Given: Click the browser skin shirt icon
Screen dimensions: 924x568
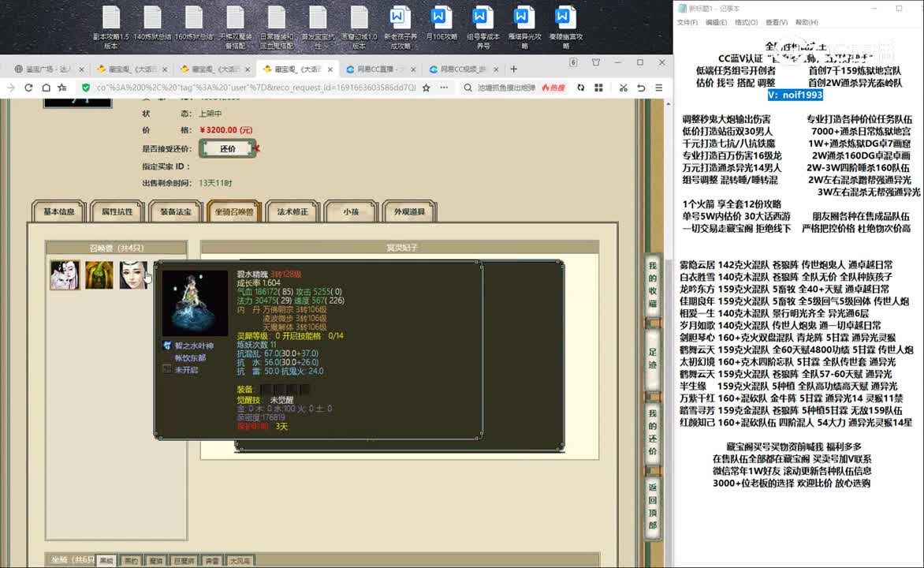Looking at the screenshot, I should point(596,62).
